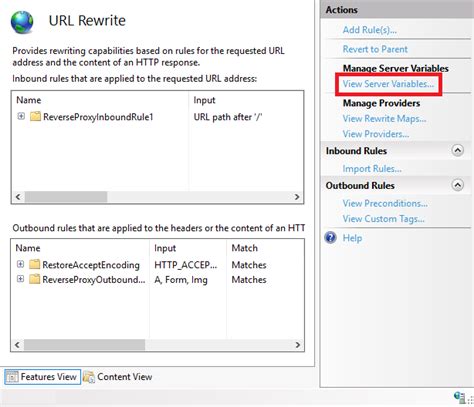Select ReverseProxyOutbound... rule name
The height and width of the screenshot is (407, 474).
[x=94, y=280]
